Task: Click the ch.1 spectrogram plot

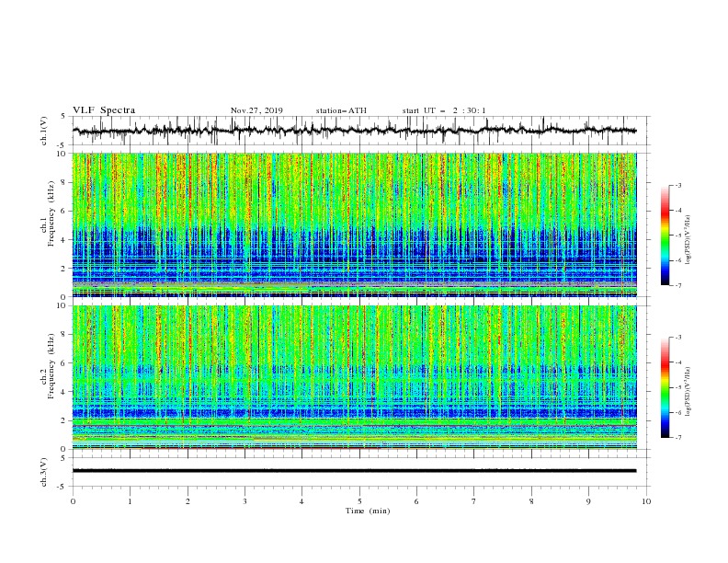Action: pos(355,224)
